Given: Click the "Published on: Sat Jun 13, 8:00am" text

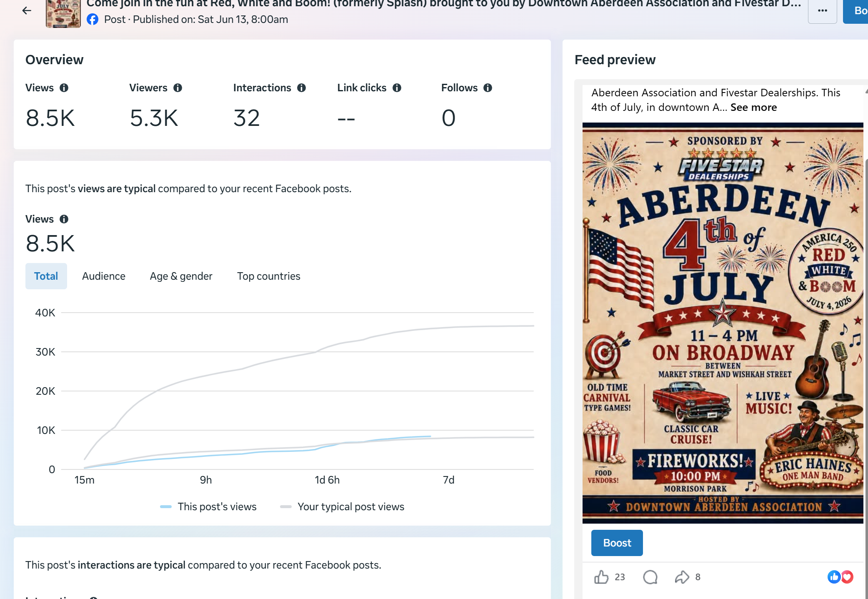Looking at the screenshot, I should click(210, 20).
